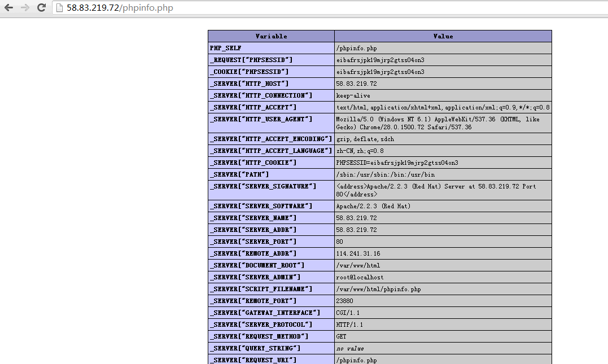The width and height of the screenshot is (608, 364).
Task: Select the _SERVER["SCRIPT_FILENAME"] cell
Action: coord(271,289)
